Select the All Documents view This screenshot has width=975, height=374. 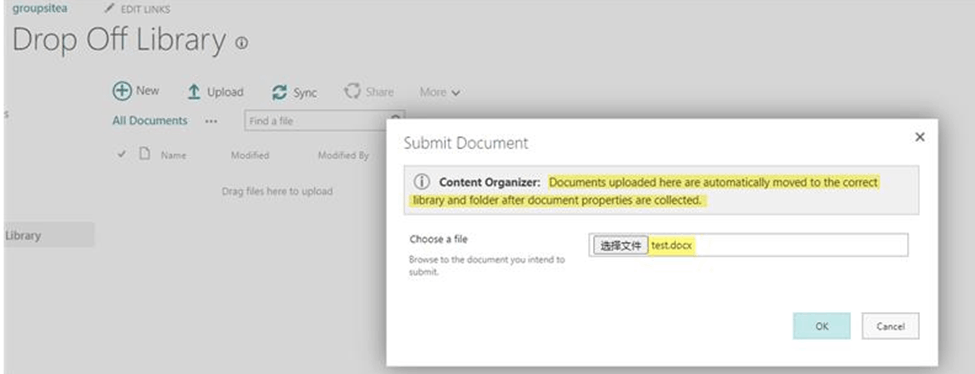[x=150, y=121]
